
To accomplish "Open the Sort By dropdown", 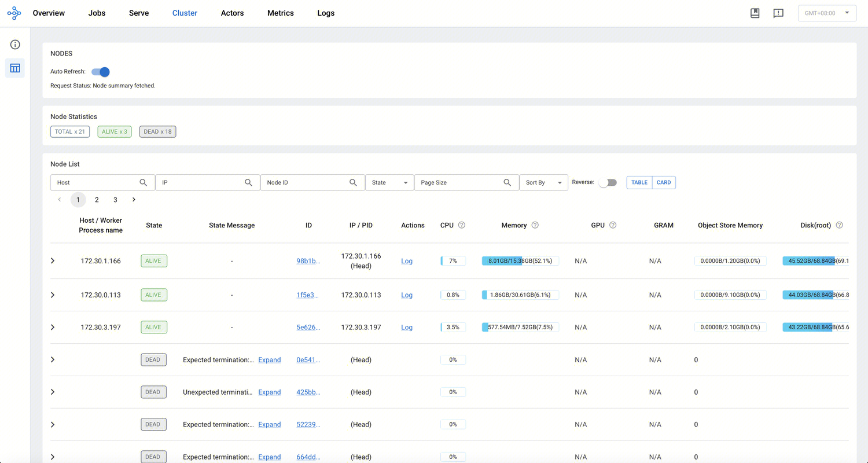I will [x=543, y=182].
